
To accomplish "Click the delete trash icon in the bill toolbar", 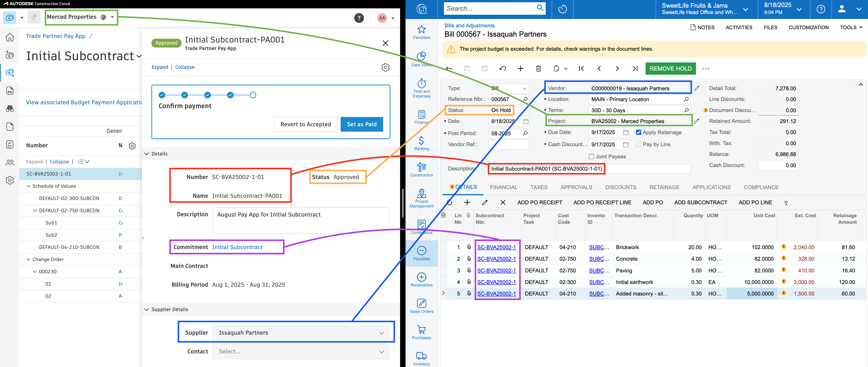I will pos(538,69).
